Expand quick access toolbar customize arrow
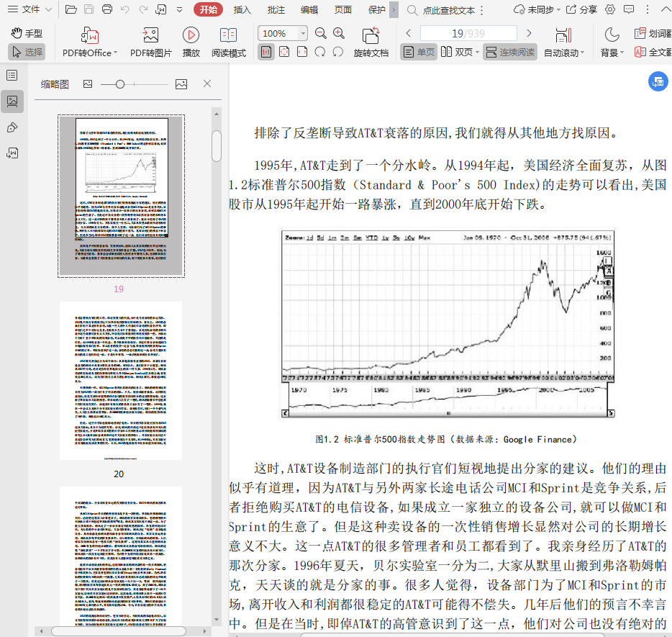Viewport: 672px width, 637px height. click(180, 9)
